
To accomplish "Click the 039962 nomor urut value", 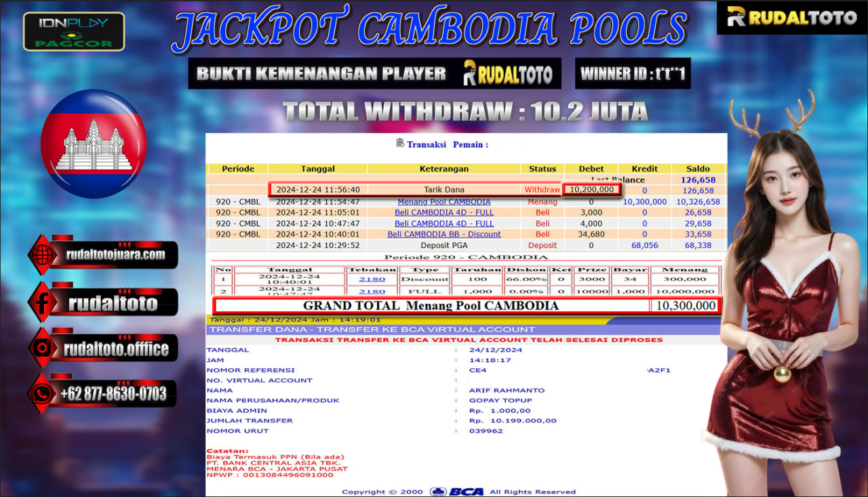I will coord(486,431).
